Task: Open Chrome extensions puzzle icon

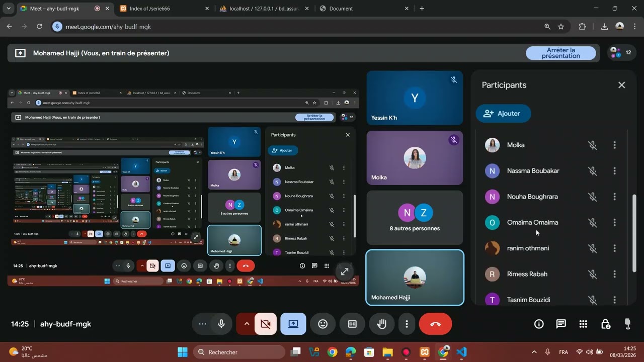Action: click(x=582, y=27)
